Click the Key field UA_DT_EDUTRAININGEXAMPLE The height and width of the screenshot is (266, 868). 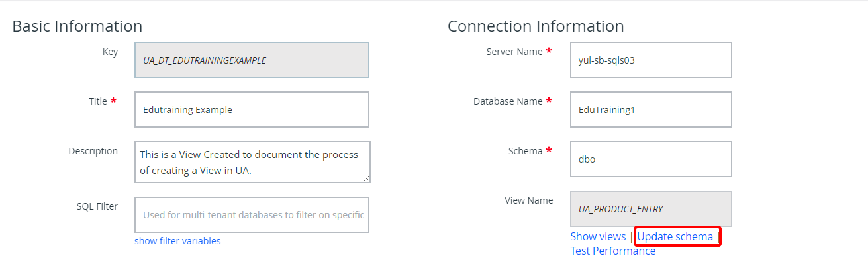tap(252, 60)
